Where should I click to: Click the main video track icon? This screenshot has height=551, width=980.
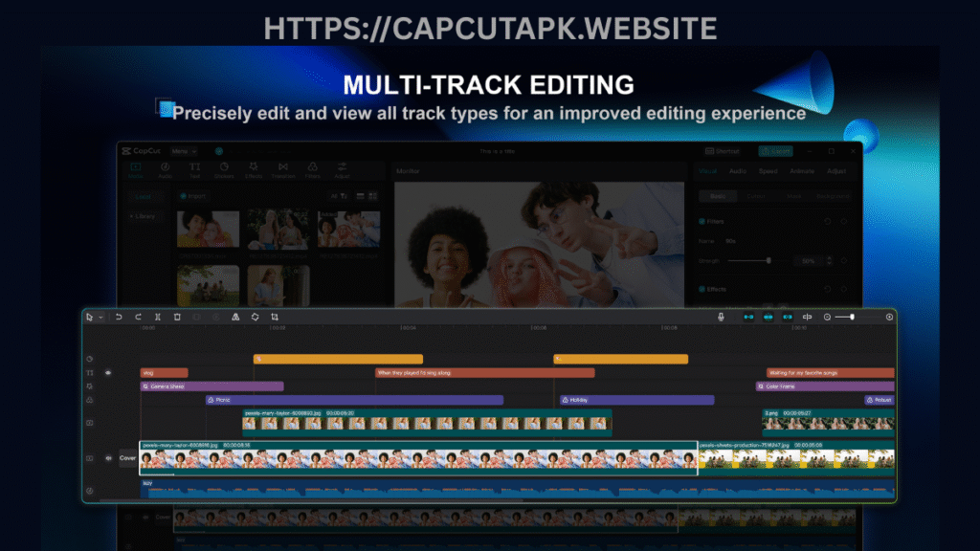[x=89, y=458]
